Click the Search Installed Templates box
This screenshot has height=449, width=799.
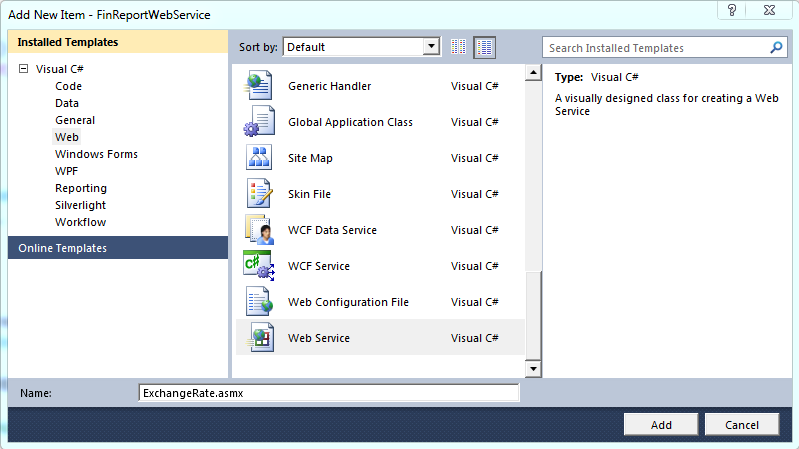click(656, 48)
